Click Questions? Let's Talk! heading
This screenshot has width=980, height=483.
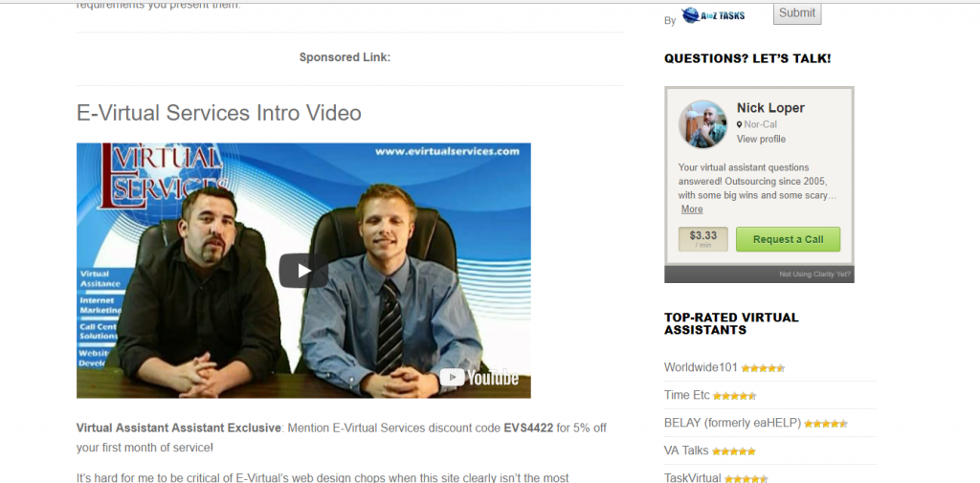pyautogui.click(x=747, y=58)
